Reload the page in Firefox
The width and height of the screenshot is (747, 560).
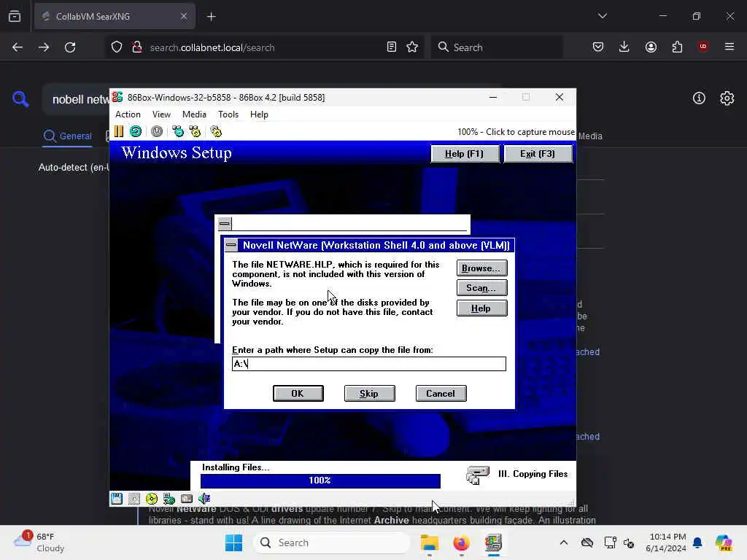[x=70, y=47]
